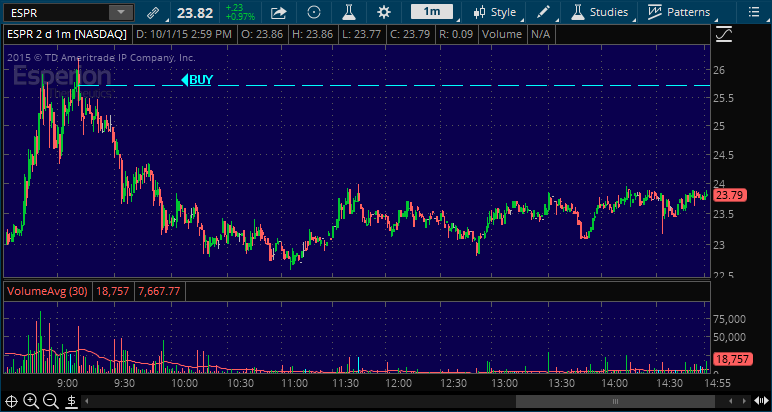Viewport: 772px width, 412px height.
Task: Open the Patterns menu
Action: [x=679, y=13]
